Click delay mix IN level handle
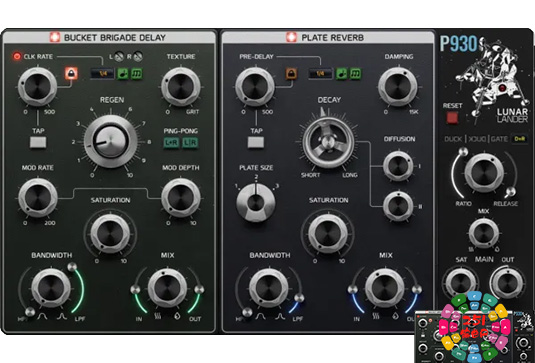The height and width of the screenshot is (363, 535). click(135, 290)
